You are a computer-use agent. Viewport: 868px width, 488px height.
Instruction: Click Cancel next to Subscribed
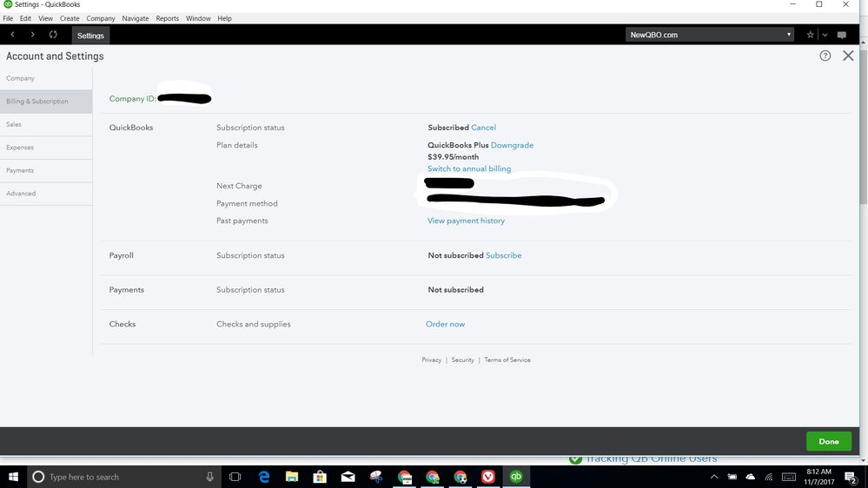[x=483, y=128]
